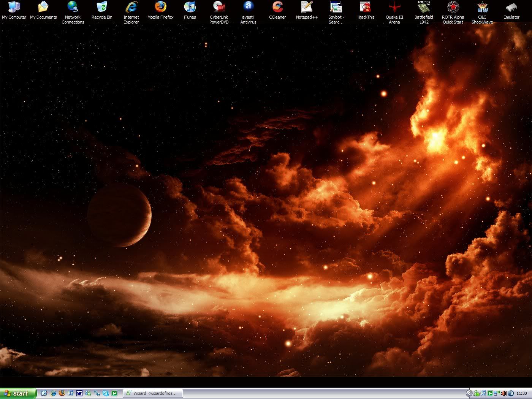Click the avast! Antivirus desktop icon

(x=248, y=13)
